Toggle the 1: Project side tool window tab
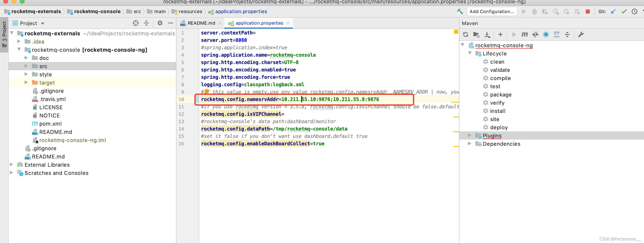 point(4,34)
